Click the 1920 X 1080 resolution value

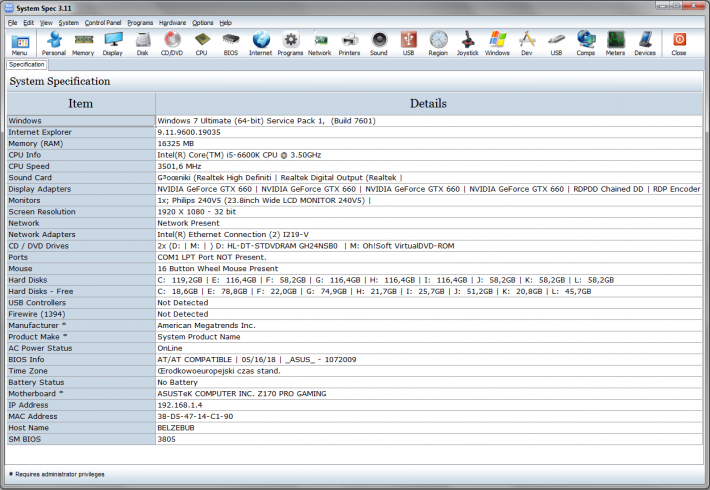pos(428,211)
